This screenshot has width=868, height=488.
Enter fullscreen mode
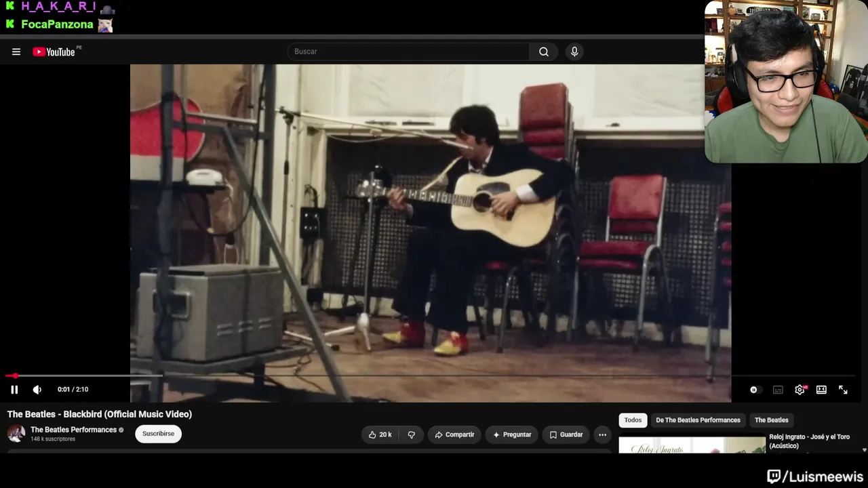pos(843,390)
